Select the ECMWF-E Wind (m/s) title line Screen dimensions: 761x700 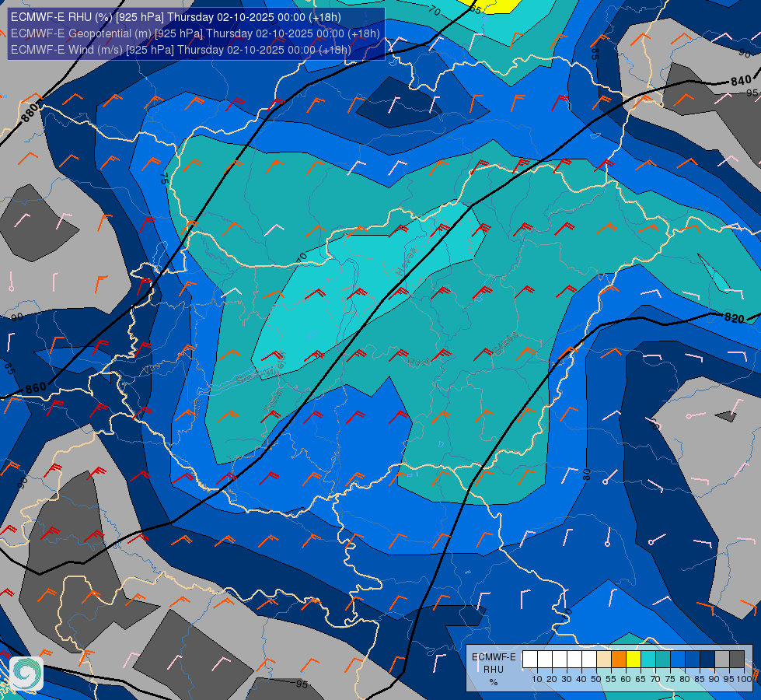click(x=180, y=50)
